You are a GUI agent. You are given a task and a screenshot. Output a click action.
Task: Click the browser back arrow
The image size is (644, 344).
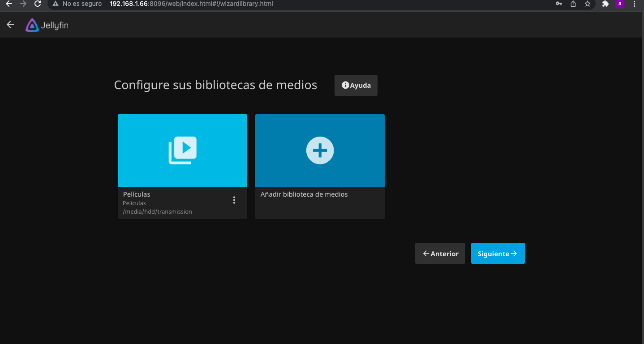[9, 4]
